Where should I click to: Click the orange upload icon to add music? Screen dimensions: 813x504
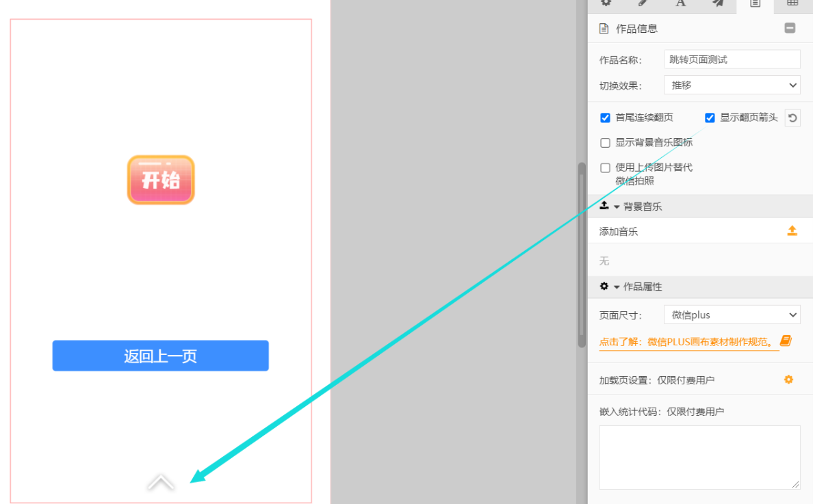(x=792, y=230)
